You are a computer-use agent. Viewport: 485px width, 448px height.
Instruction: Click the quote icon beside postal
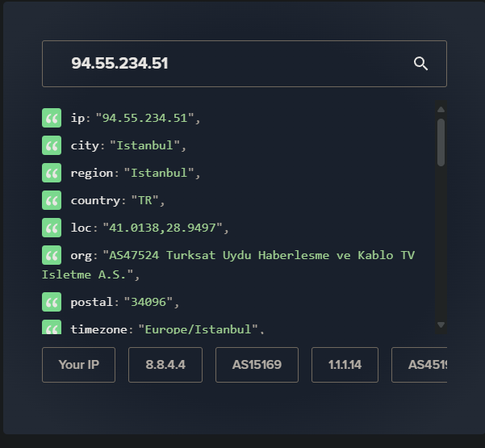click(x=52, y=303)
